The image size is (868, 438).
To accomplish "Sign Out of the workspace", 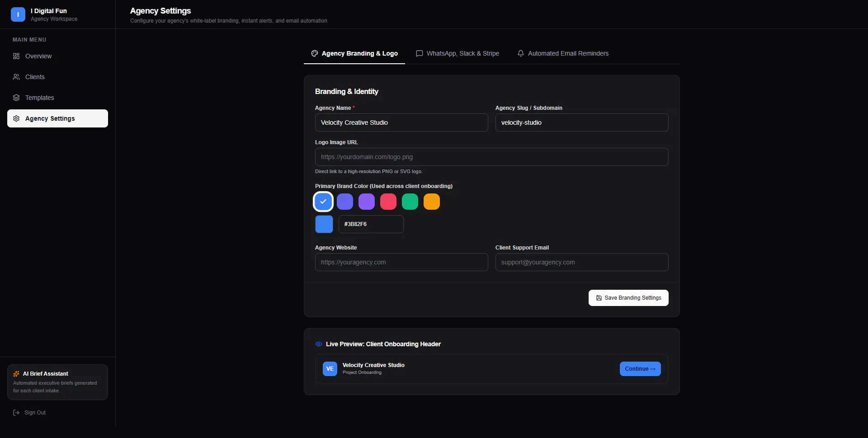I will pos(29,413).
